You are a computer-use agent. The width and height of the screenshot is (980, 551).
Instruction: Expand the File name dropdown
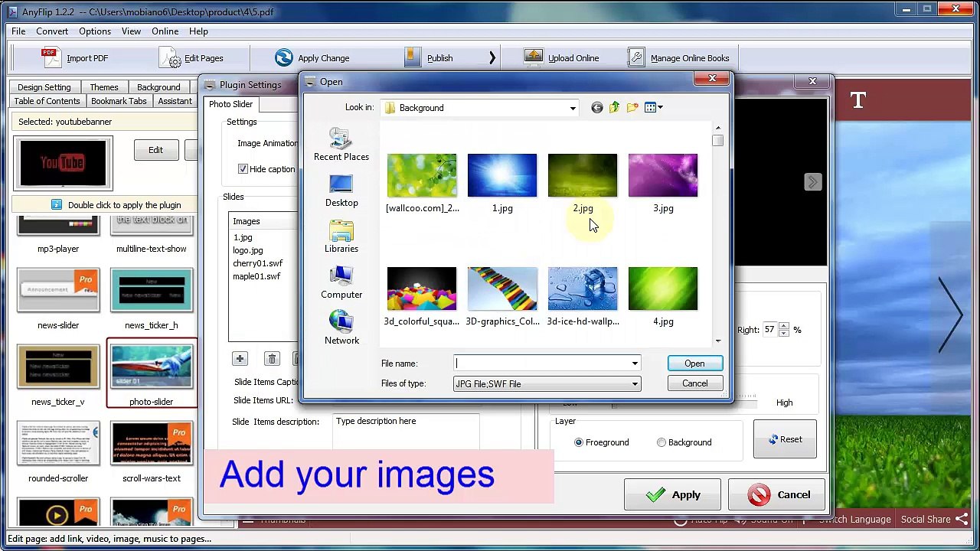coord(635,364)
